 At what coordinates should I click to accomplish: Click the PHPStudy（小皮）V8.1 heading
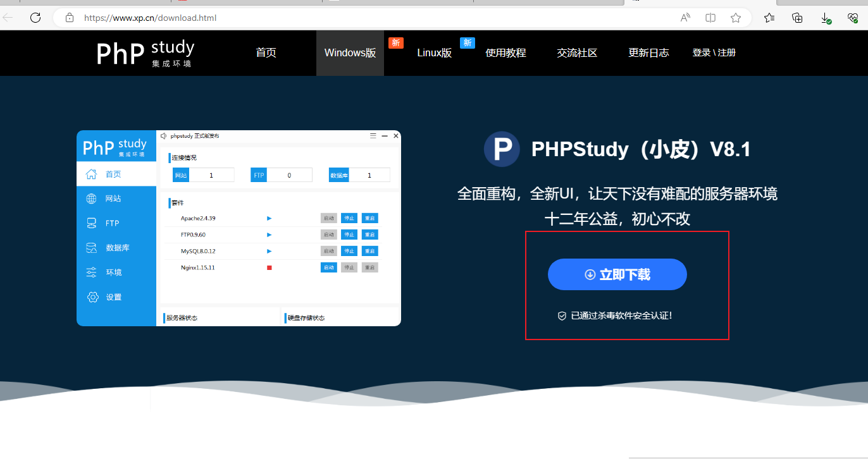point(641,149)
